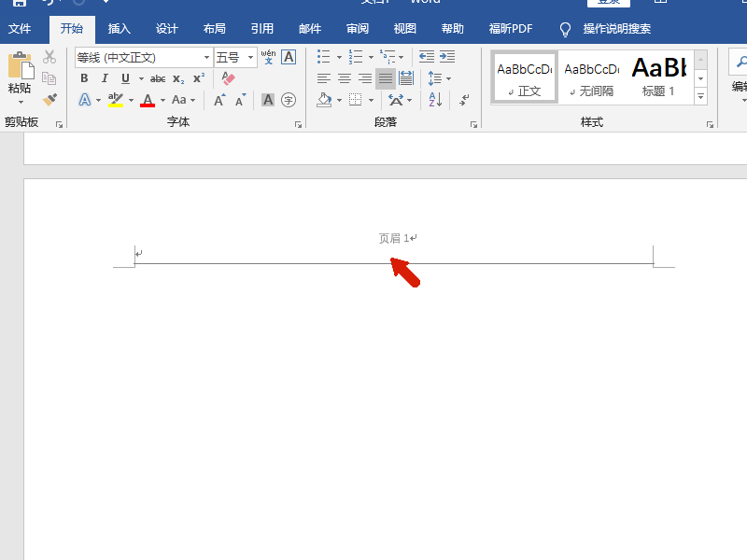Image resolution: width=747 pixels, height=560 pixels.
Task: Apply Text Effects blue A
Action: tap(84, 100)
